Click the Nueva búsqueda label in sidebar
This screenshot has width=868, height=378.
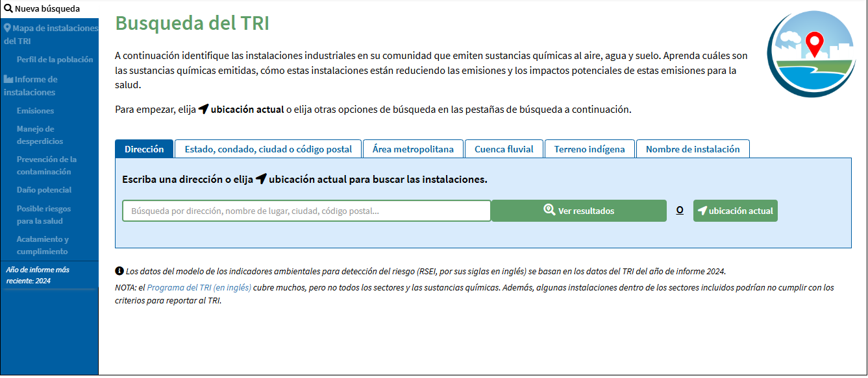[47, 9]
